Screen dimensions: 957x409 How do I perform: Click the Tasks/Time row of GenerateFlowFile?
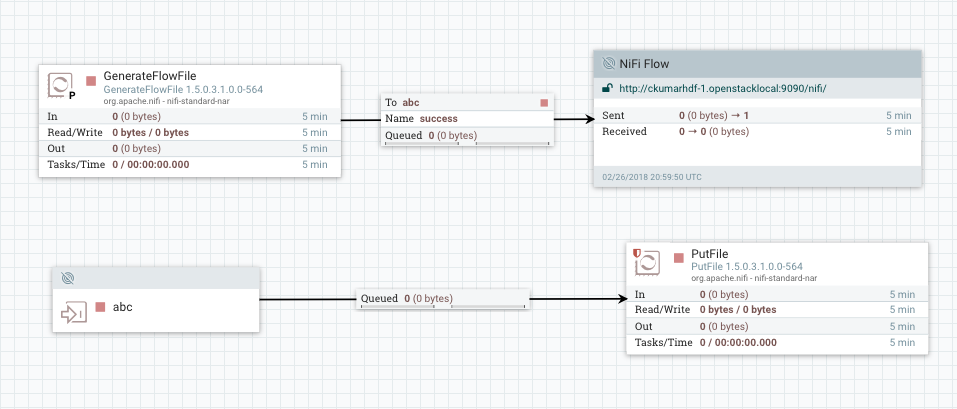click(190, 165)
